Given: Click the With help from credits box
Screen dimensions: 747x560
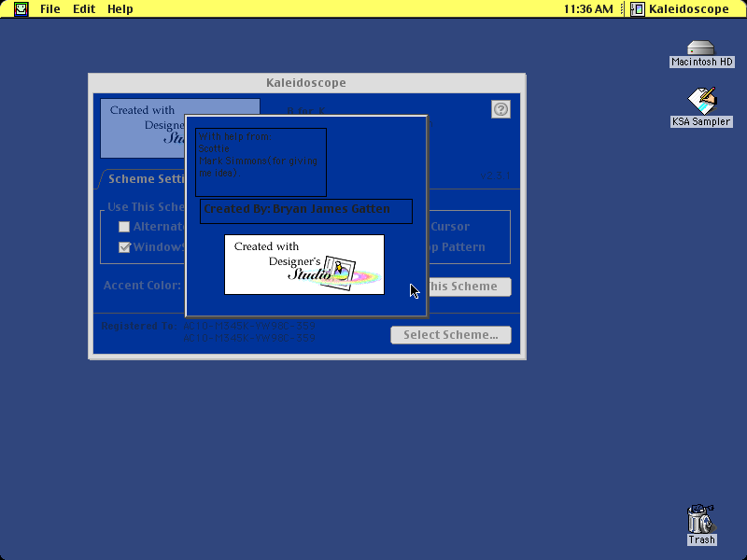Looking at the screenshot, I should click(261, 161).
